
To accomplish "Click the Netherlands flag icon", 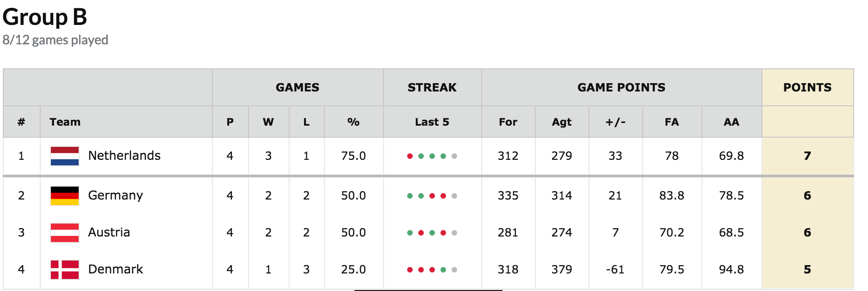I will [x=65, y=156].
